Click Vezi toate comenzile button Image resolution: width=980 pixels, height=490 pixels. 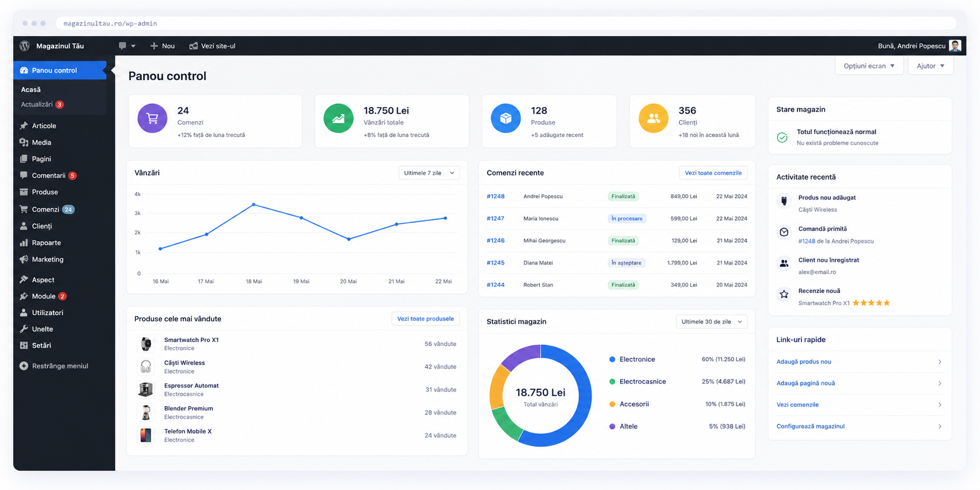coord(713,173)
